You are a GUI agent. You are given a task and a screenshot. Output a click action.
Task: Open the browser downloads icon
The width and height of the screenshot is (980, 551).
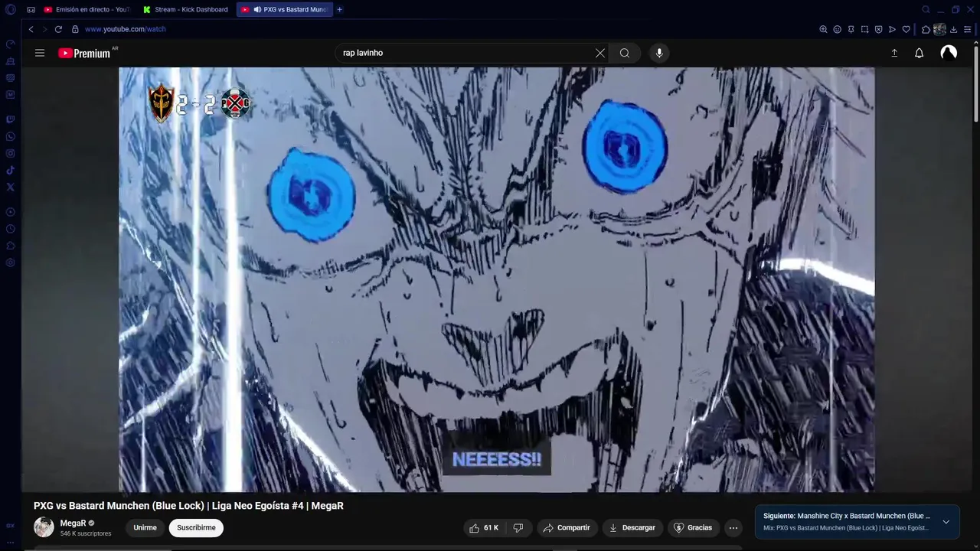[954, 29]
